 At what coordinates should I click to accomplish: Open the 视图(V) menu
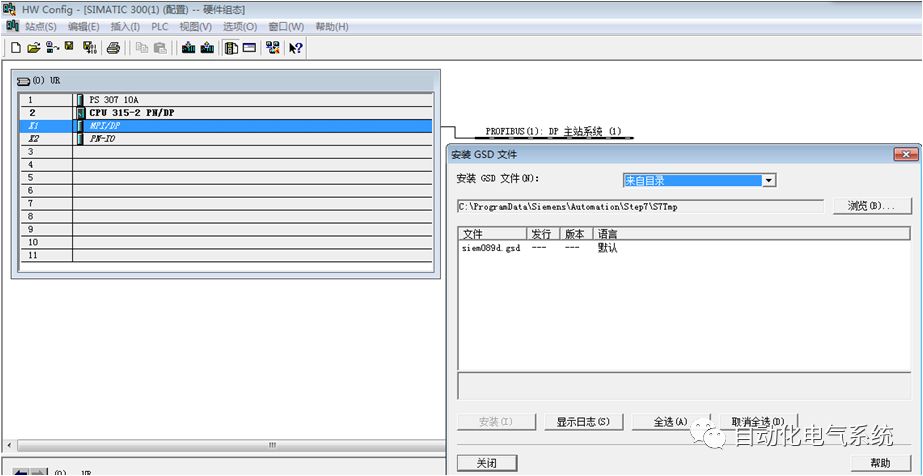pyautogui.click(x=195, y=27)
